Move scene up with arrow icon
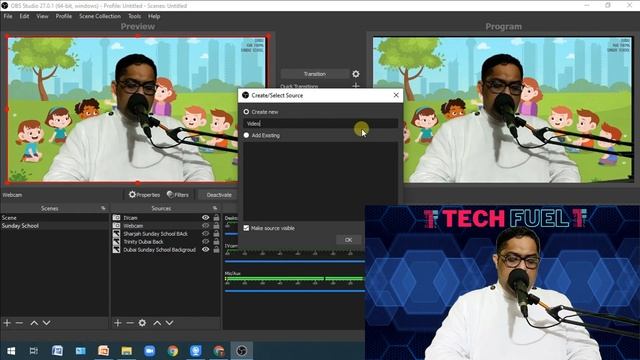The width and height of the screenshot is (640, 360). [34, 323]
